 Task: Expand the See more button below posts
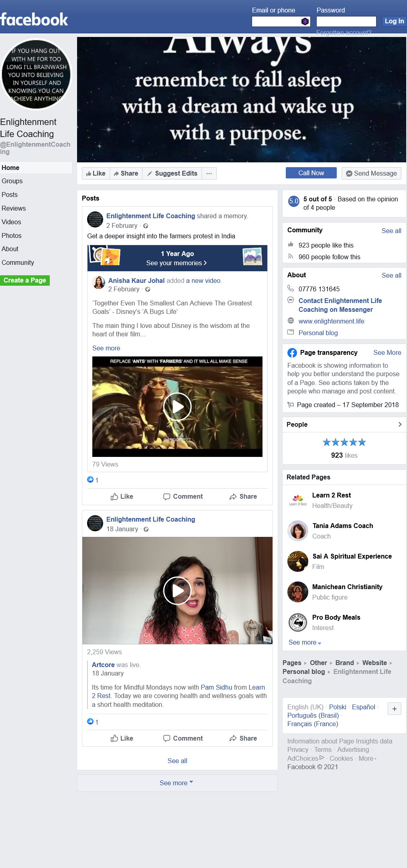(177, 783)
